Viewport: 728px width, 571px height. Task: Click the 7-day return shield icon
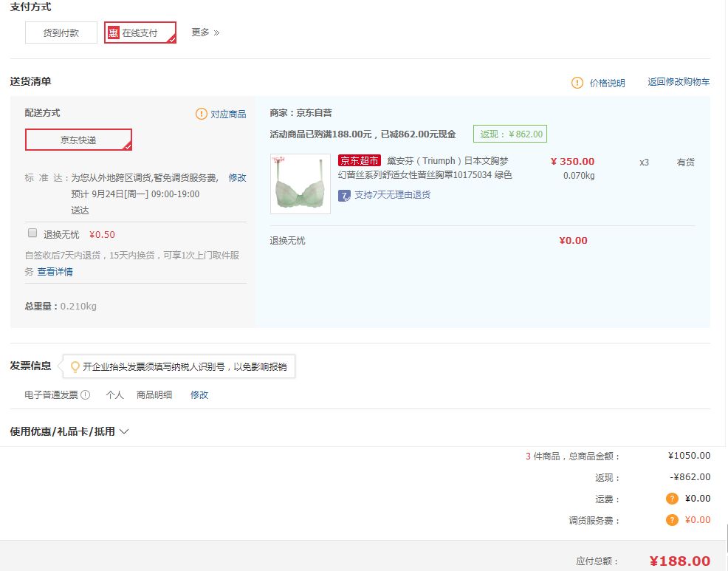click(x=344, y=196)
